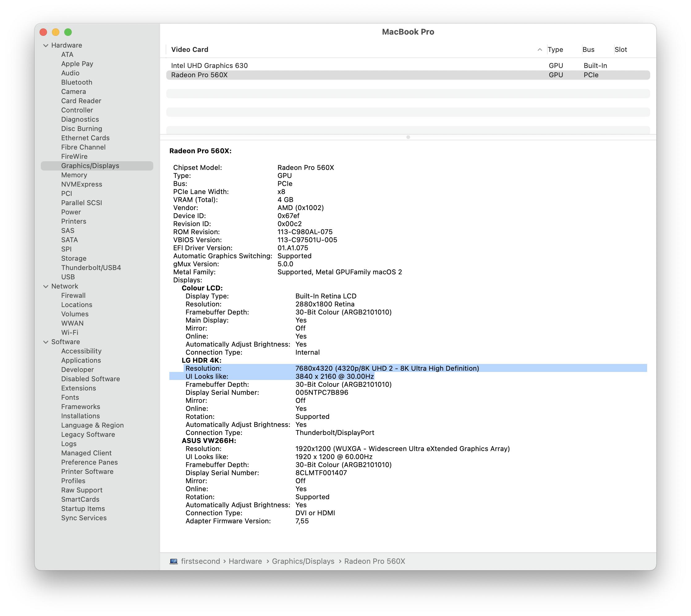This screenshot has width=691, height=616.
Task: Select Language & Region in sidebar
Action: tap(92, 425)
